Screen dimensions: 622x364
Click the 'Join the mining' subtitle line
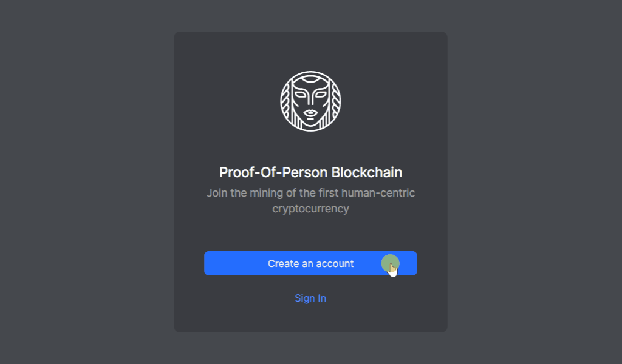coord(310,193)
